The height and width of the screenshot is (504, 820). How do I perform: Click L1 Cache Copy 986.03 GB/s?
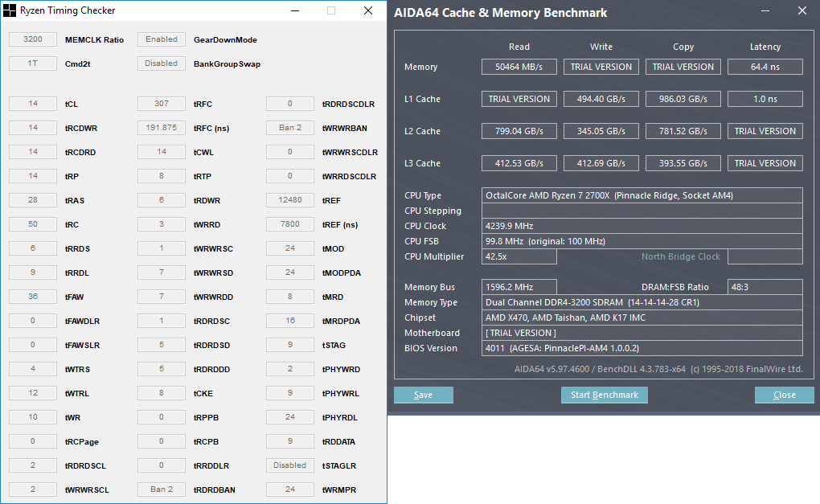[683, 99]
